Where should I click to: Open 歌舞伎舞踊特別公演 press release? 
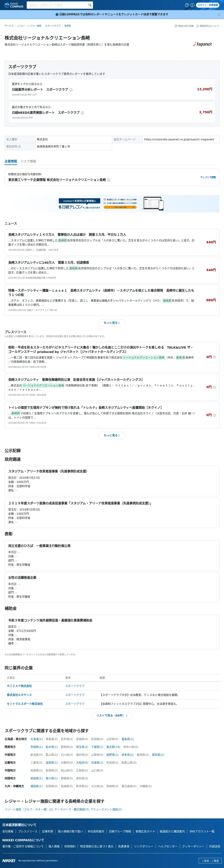click(112, 387)
